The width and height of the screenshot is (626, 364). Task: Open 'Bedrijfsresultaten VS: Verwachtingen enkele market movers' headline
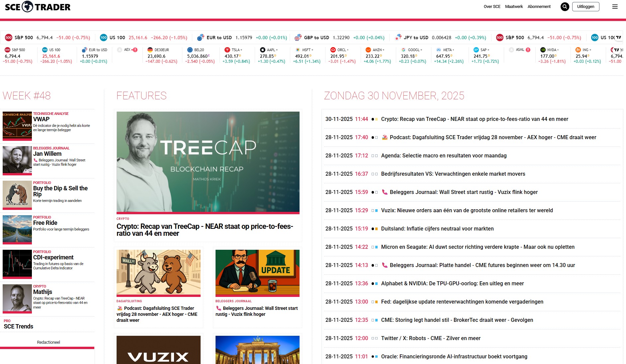453,174
